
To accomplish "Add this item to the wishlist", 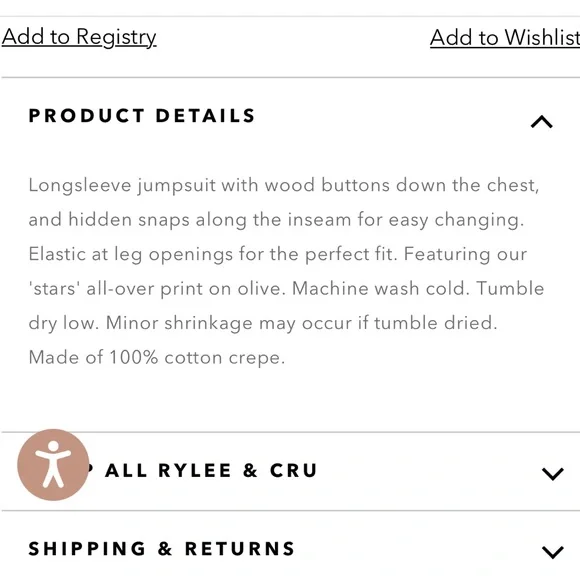I will pyautogui.click(x=505, y=38).
